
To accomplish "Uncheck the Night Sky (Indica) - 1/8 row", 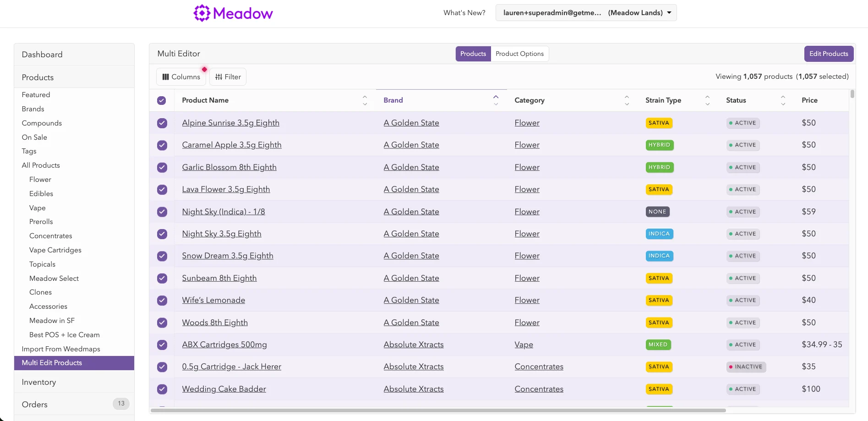I will [x=162, y=212].
